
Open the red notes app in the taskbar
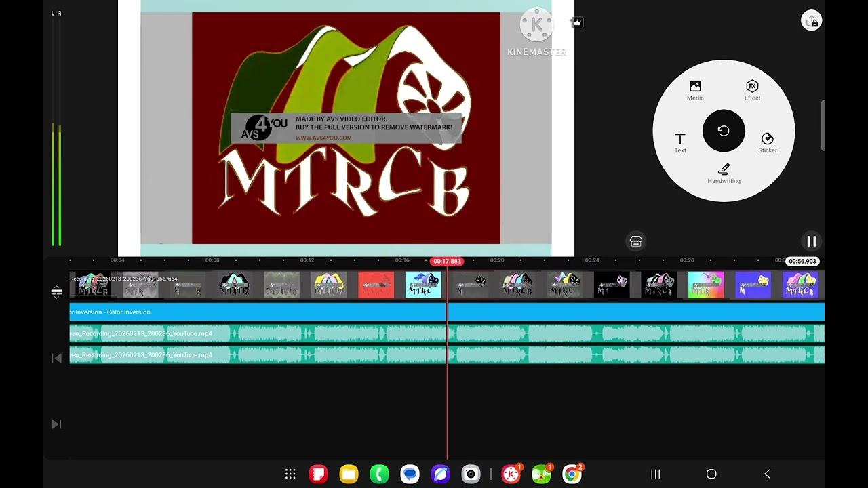(x=318, y=474)
